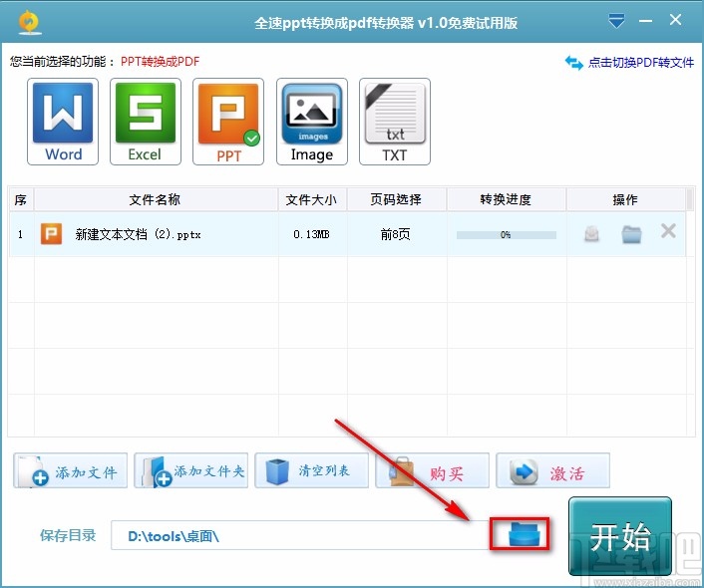The width and height of the screenshot is (704, 588).
Task: Click the 0% conversion progress bar
Action: click(x=506, y=235)
